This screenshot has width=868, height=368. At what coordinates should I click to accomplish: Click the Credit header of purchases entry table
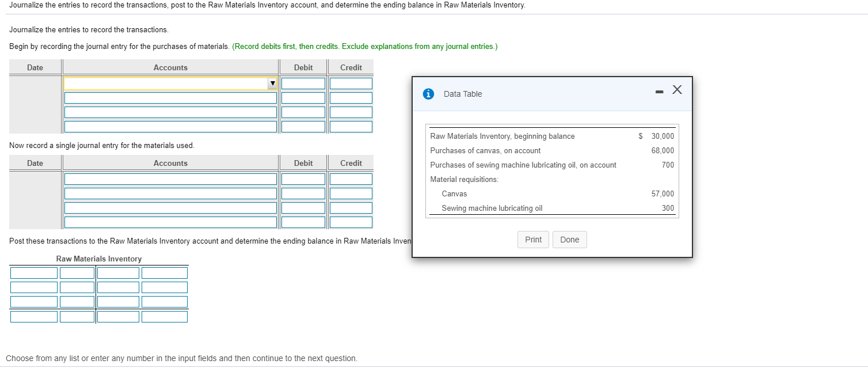click(x=351, y=67)
